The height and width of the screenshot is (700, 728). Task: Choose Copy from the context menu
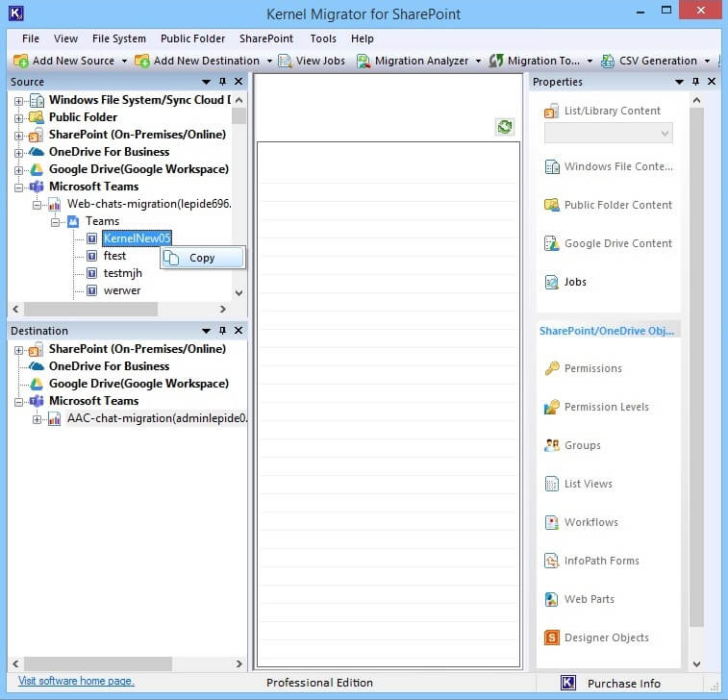[202, 258]
